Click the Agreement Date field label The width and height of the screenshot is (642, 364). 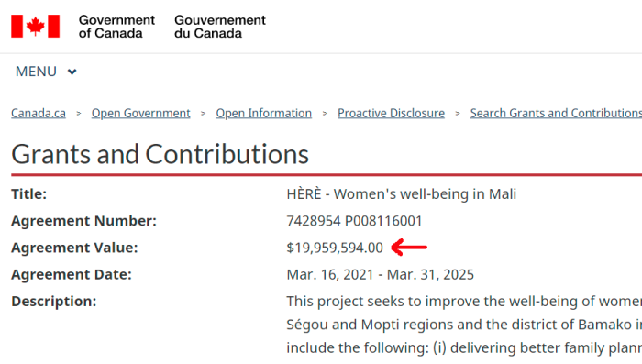(x=72, y=274)
